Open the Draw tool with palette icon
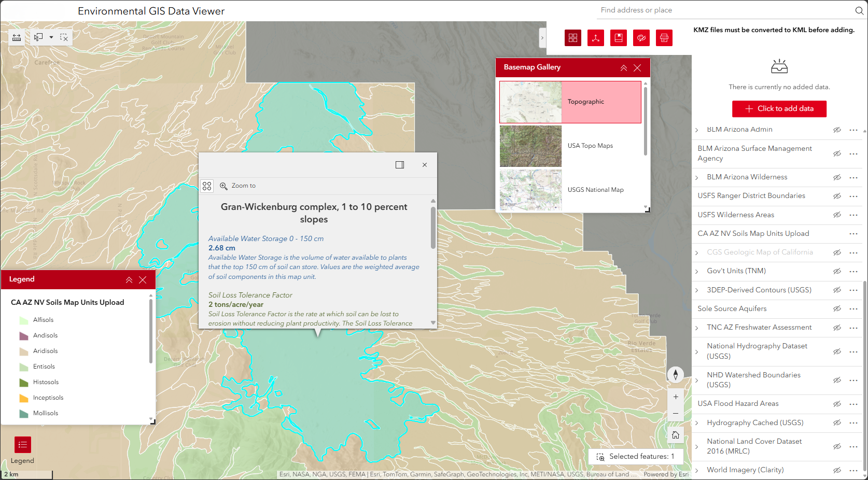This screenshot has width=868, height=480. (641, 37)
